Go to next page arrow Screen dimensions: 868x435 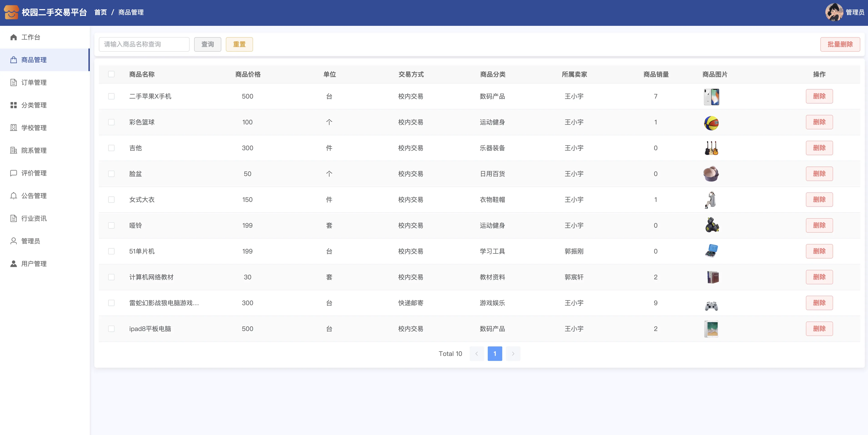click(513, 353)
